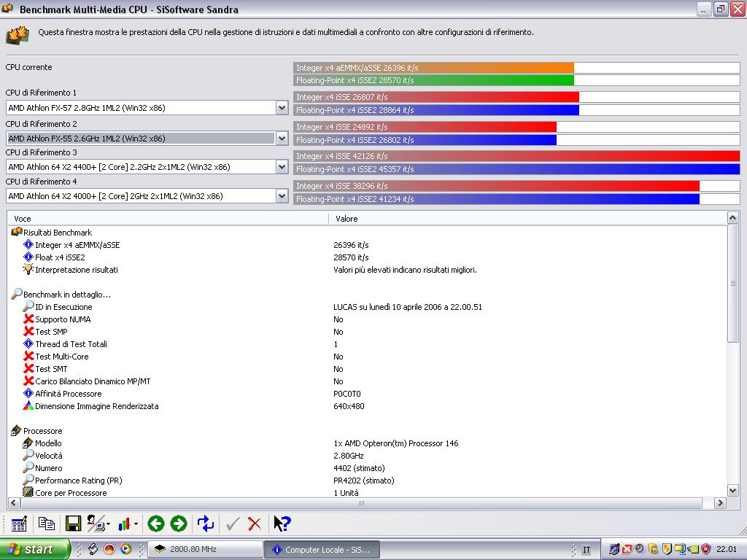747x560 pixels.
Task: Open the CPU di Riferimento 4 dropdown arrow
Action: (x=282, y=195)
